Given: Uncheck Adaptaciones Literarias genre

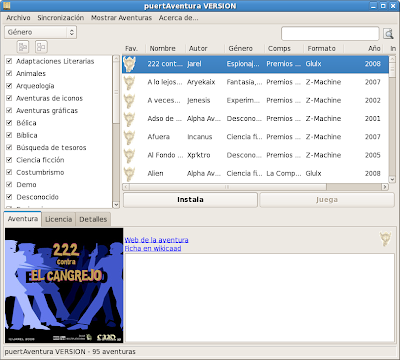Looking at the screenshot, I should tap(9, 61).
